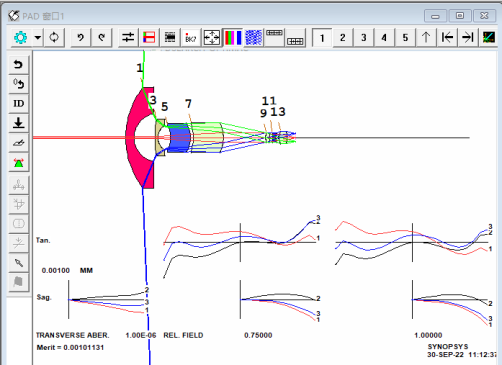502x365 pixels.
Task: Click the 1.00000 field value
Action: click(428, 335)
